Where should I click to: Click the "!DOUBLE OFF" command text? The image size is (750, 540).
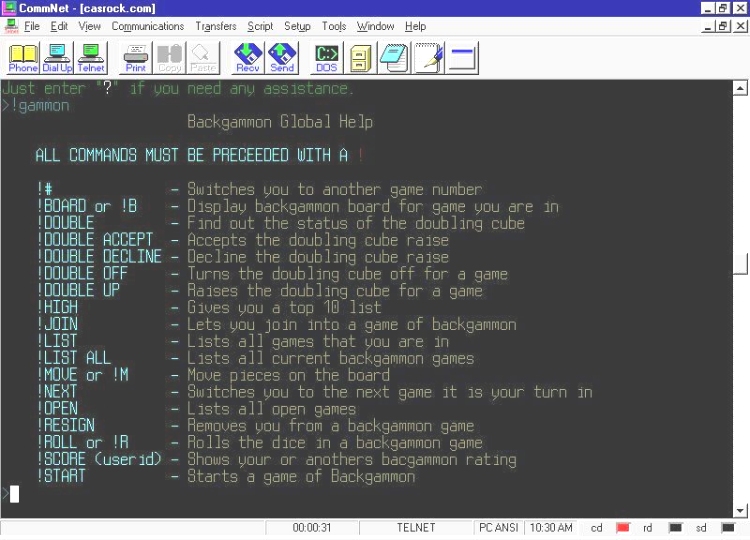coord(82,274)
